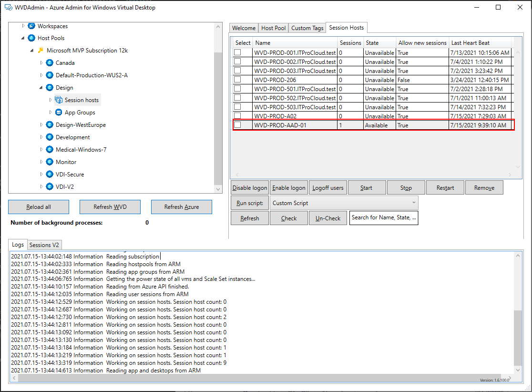Click the Monitor pool icon
The height and width of the screenshot is (392, 532).
pyautogui.click(x=50, y=162)
